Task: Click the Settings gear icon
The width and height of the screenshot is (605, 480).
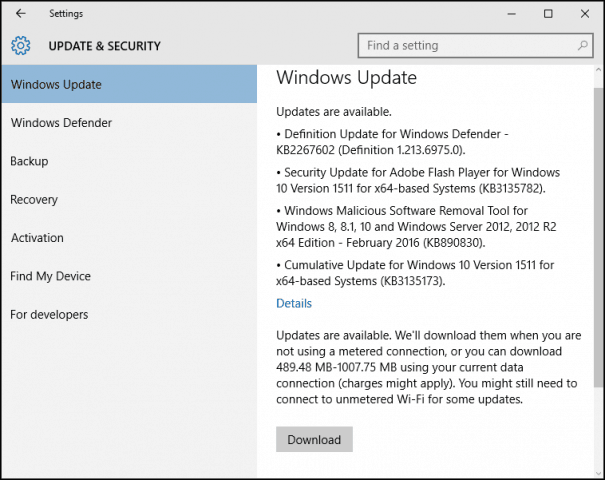Action: tap(20, 46)
